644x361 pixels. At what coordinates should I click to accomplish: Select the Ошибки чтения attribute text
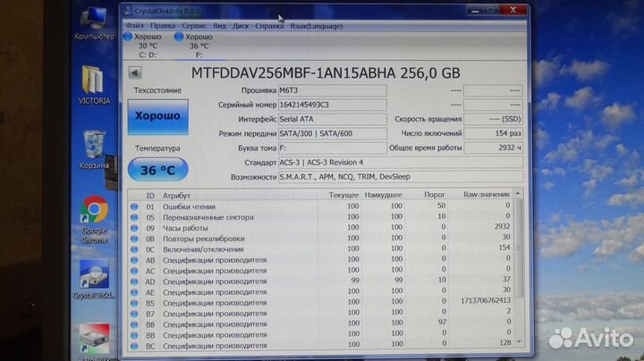click(x=189, y=206)
